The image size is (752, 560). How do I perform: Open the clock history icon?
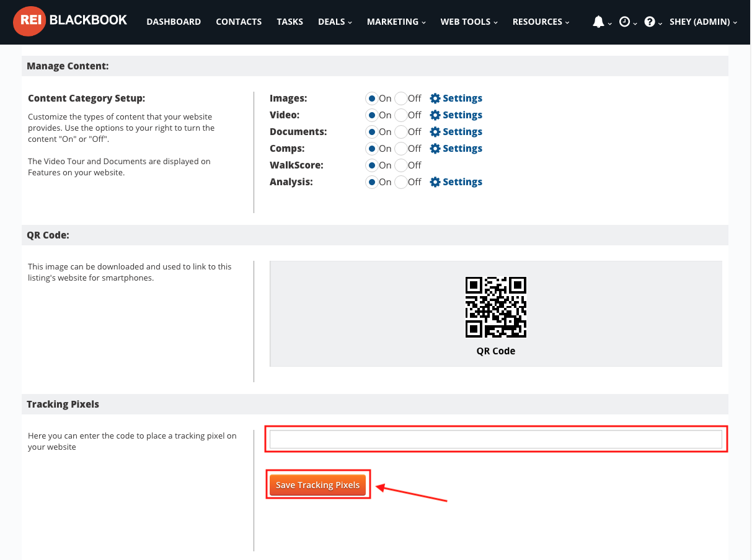click(x=624, y=22)
